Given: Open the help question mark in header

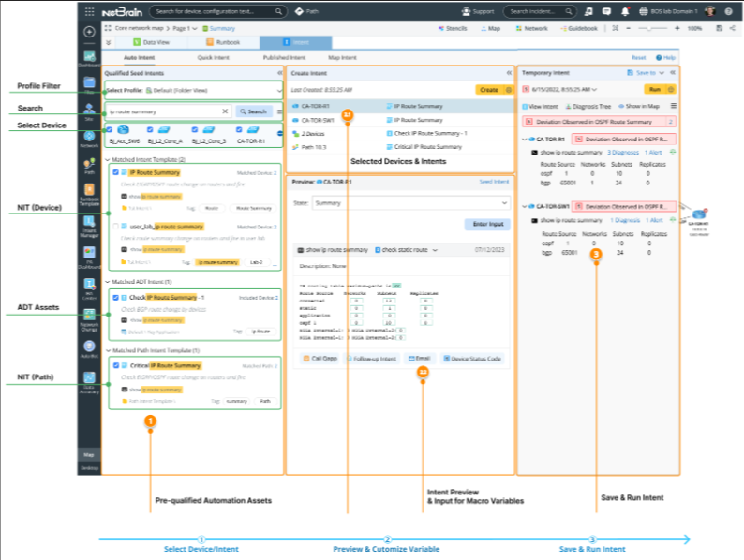Looking at the screenshot, I should point(729,11).
